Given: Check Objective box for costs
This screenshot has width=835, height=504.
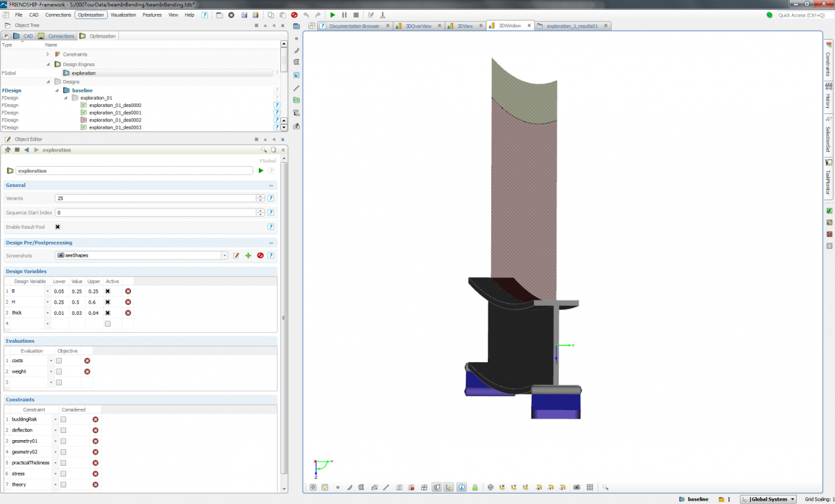Looking at the screenshot, I should [59, 361].
